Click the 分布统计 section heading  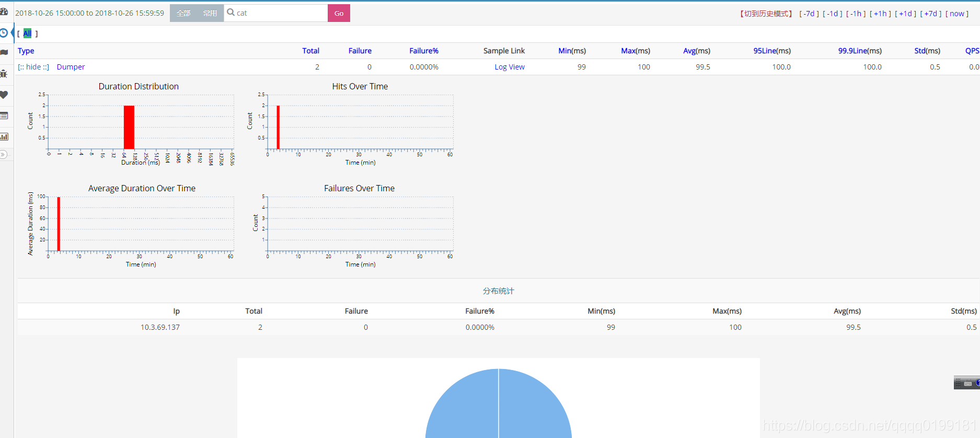499,291
